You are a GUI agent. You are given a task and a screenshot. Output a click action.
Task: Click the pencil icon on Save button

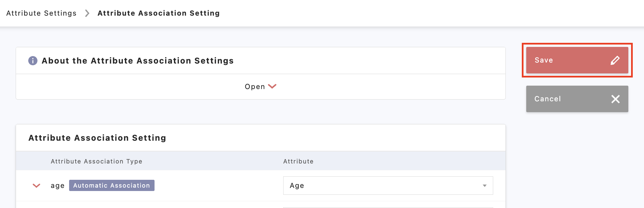tap(615, 60)
